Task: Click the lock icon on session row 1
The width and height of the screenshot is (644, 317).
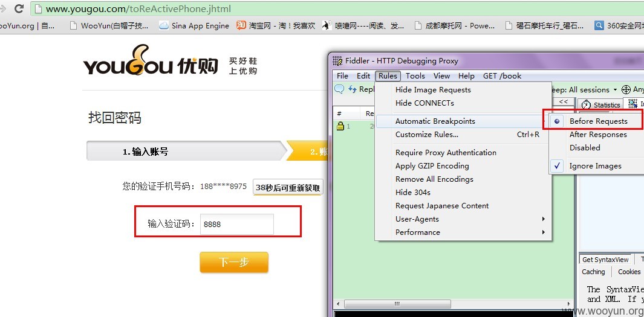Action: coord(340,126)
